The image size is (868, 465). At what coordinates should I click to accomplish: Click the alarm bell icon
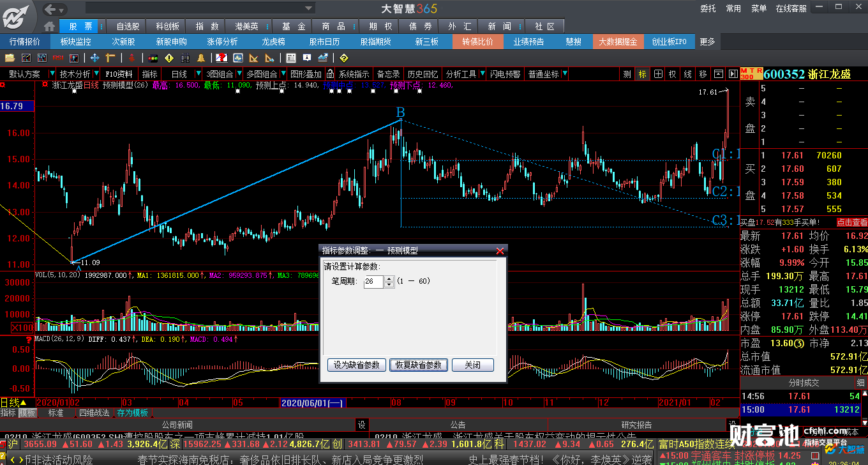201,58
